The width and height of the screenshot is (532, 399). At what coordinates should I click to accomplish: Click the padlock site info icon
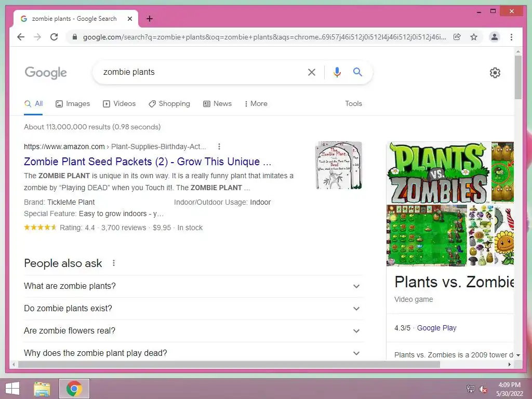tap(75, 37)
